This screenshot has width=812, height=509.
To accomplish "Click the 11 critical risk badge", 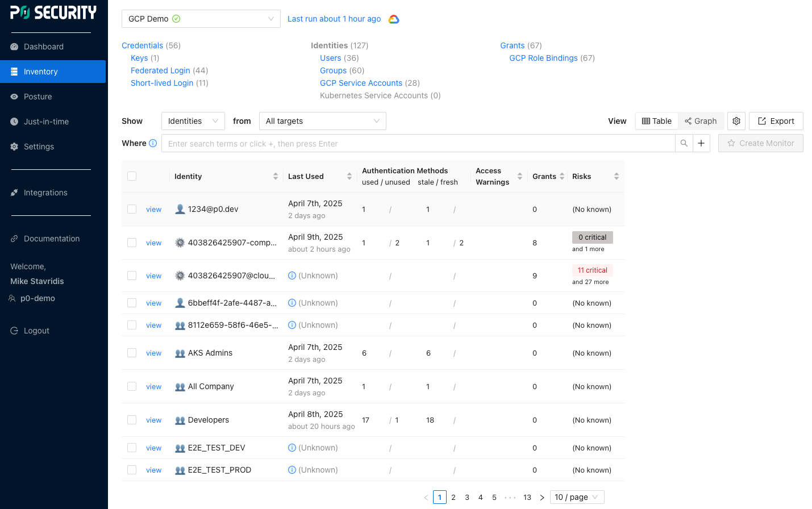I will click(x=592, y=270).
